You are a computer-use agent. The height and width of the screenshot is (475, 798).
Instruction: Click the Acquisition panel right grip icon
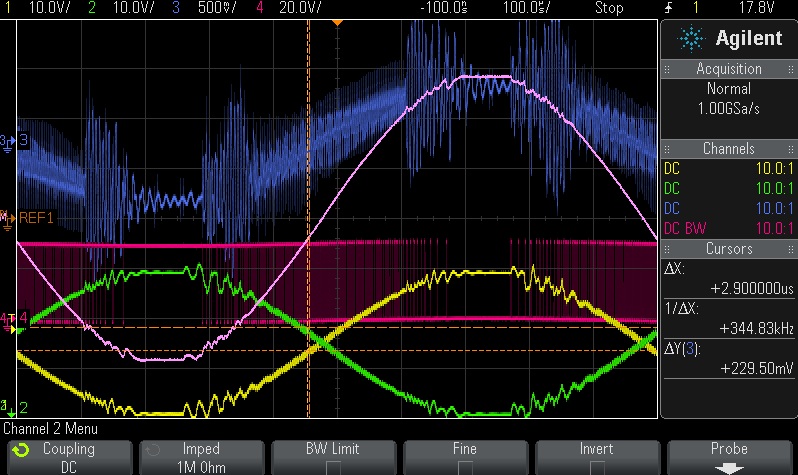tap(790, 69)
